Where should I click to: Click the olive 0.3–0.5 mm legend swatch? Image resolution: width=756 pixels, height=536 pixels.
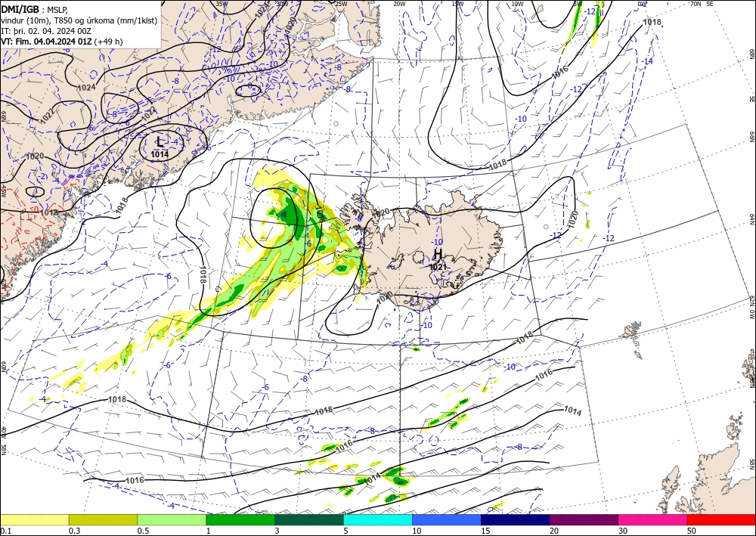click(x=103, y=519)
